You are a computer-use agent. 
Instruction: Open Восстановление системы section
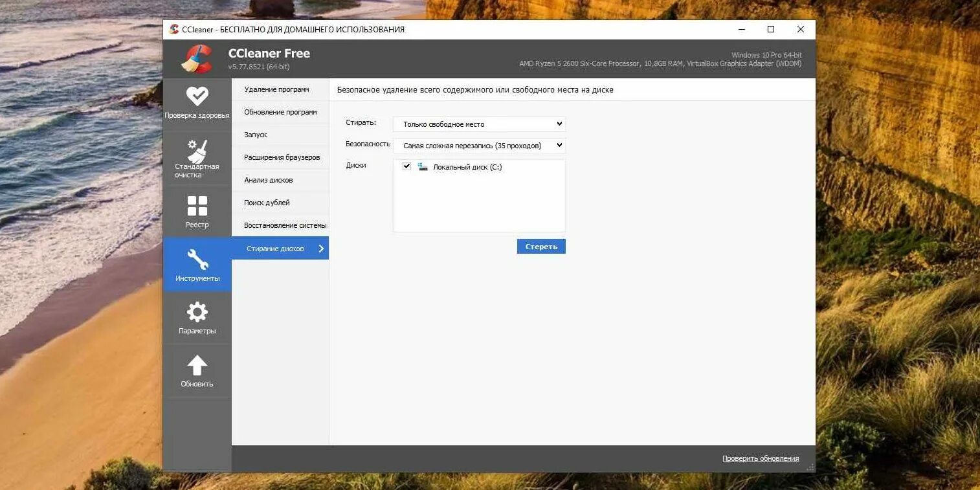(x=280, y=225)
